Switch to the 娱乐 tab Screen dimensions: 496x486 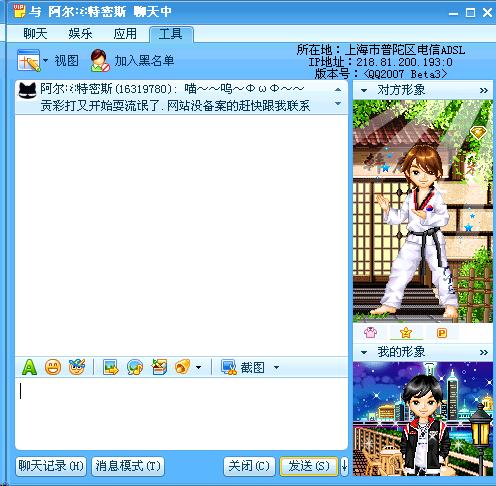(x=80, y=34)
